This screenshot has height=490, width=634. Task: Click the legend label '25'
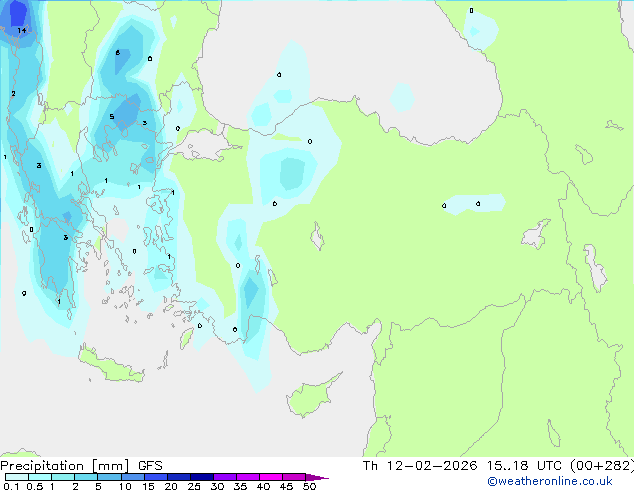tap(194, 486)
